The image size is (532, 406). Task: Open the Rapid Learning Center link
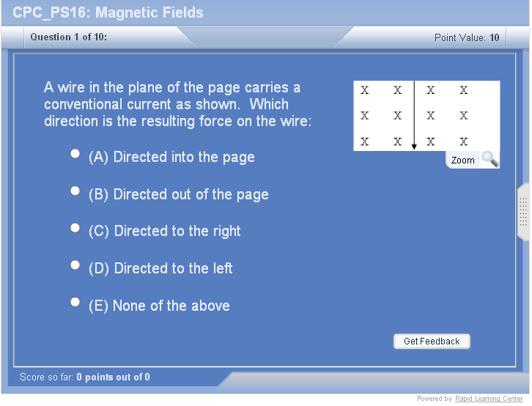[489, 399]
